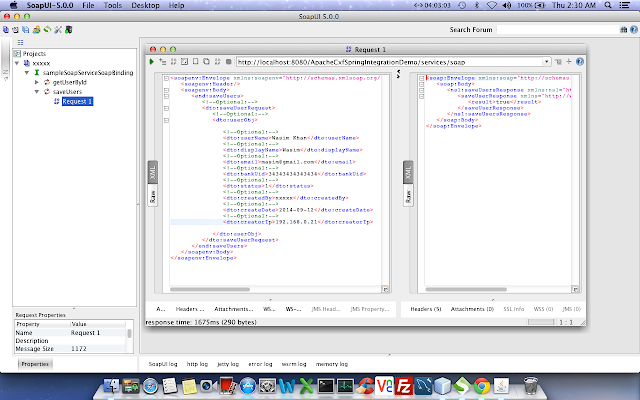
Task: Click corner icon of response XML editor
Action: click(x=575, y=289)
